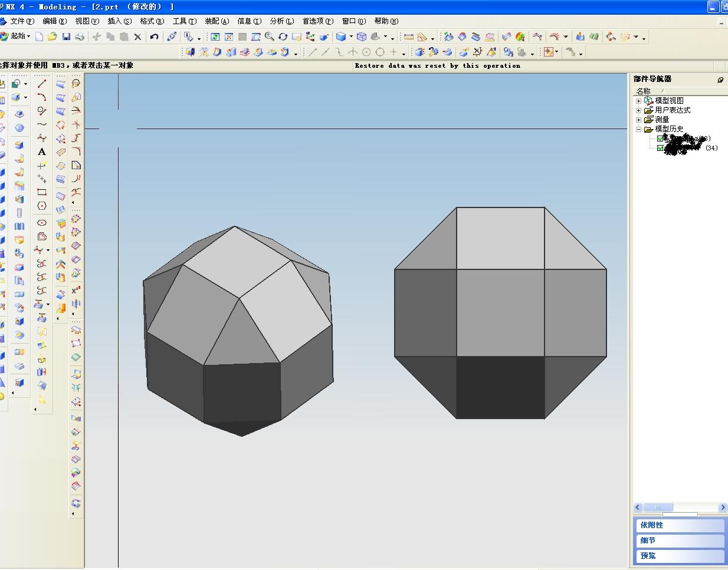Pin the 部件导航器 panel
Image resolution: width=728 pixels, height=570 pixels.
pos(720,80)
